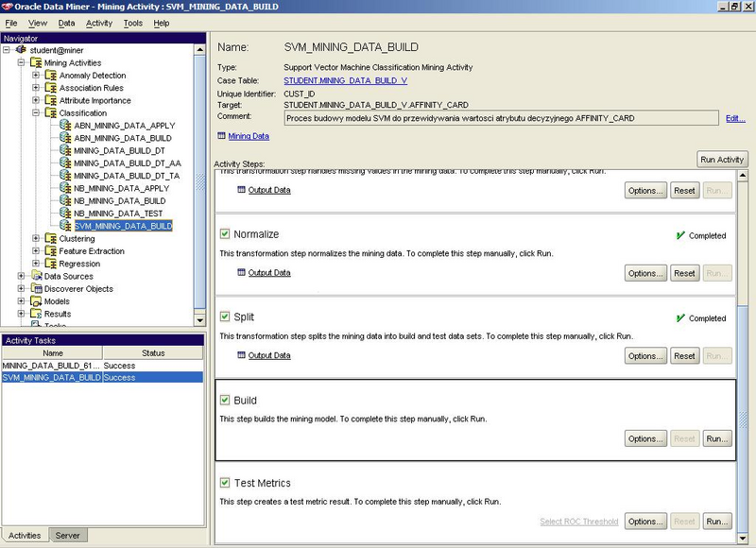The height and width of the screenshot is (548, 756).
Task: Toggle the Test Metrics step checkbox
Action: (x=225, y=483)
